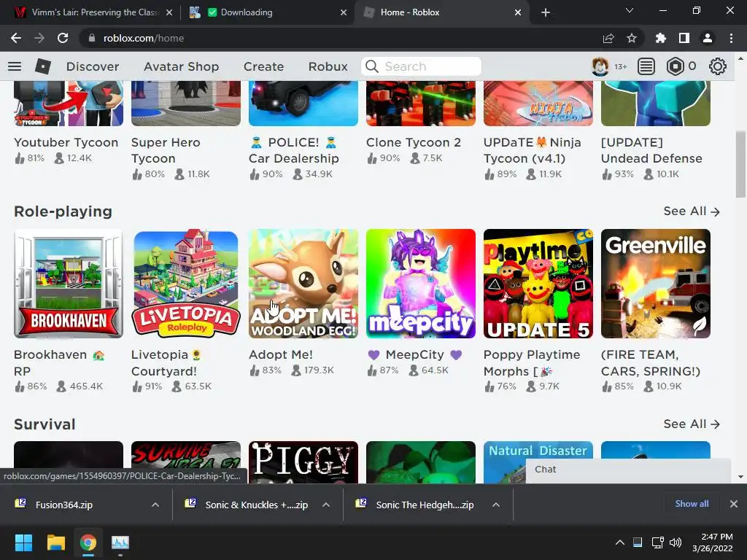The height and width of the screenshot is (560, 747).
Task: Open the Adopt Me! thumbnail
Action: tap(303, 284)
